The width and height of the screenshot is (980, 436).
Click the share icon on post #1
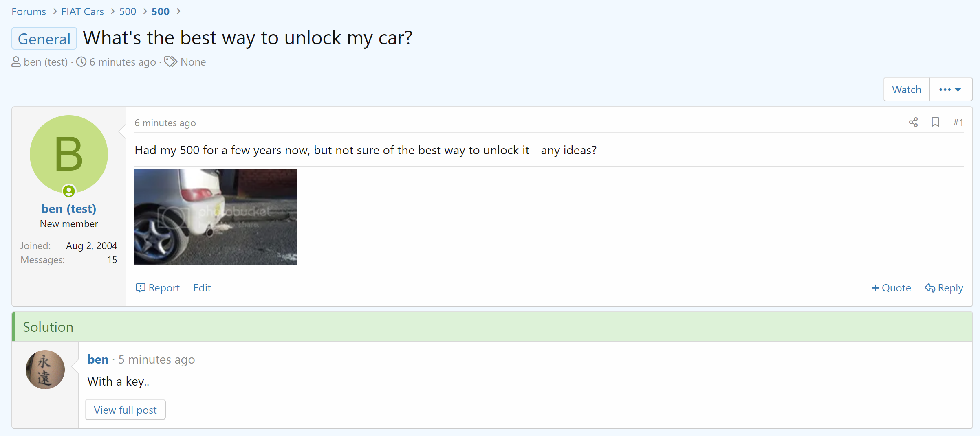click(913, 122)
